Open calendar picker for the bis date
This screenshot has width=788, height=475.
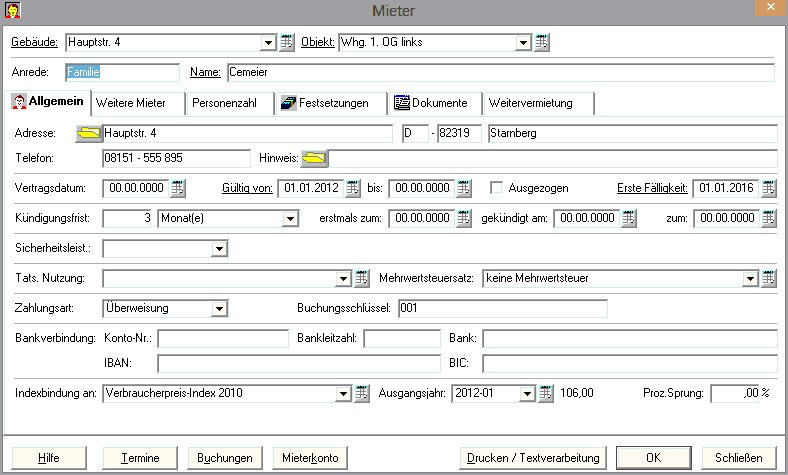(x=464, y=188)
